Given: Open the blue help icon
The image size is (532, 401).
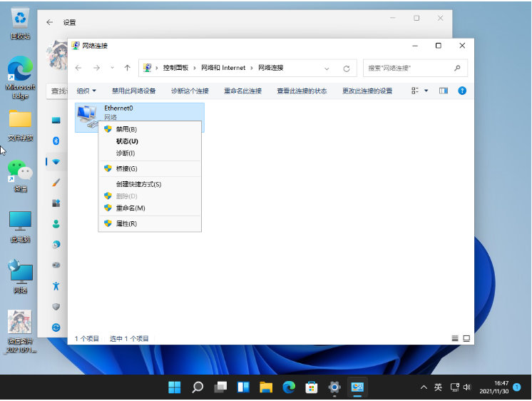Looking at the screenshot, I should click(x=462, y=91).
